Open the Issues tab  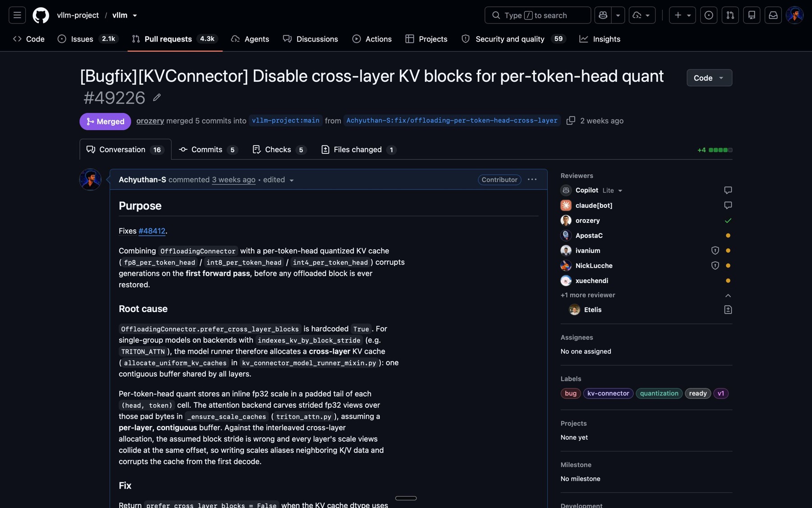click(x=88, y=39)
